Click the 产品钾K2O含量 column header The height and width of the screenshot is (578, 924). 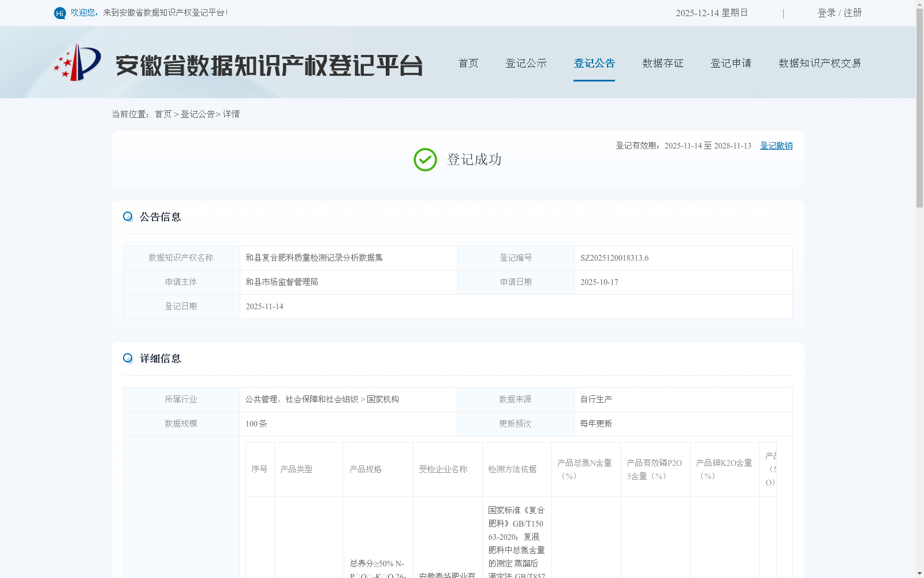click(725, 469)
